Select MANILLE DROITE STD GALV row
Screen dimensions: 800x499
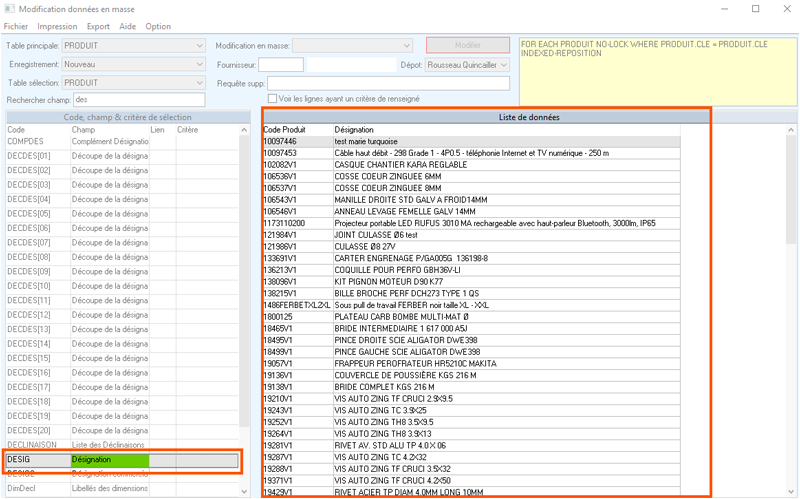(x=471, y=200)
